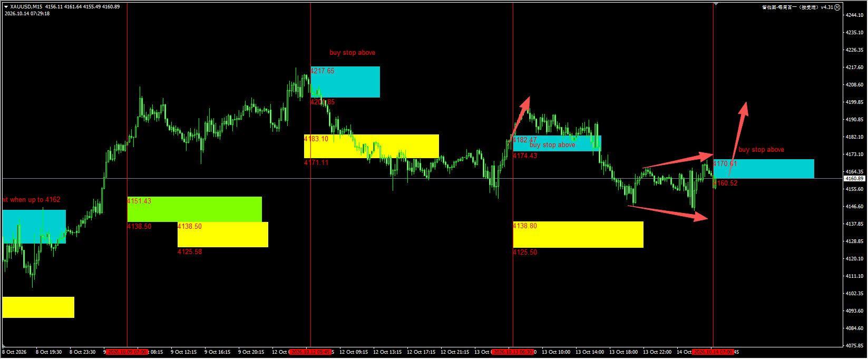The width and height of the screenshot is (868, 359).
Task: Click the 4171.11 price label
Action: click(316, 162)
